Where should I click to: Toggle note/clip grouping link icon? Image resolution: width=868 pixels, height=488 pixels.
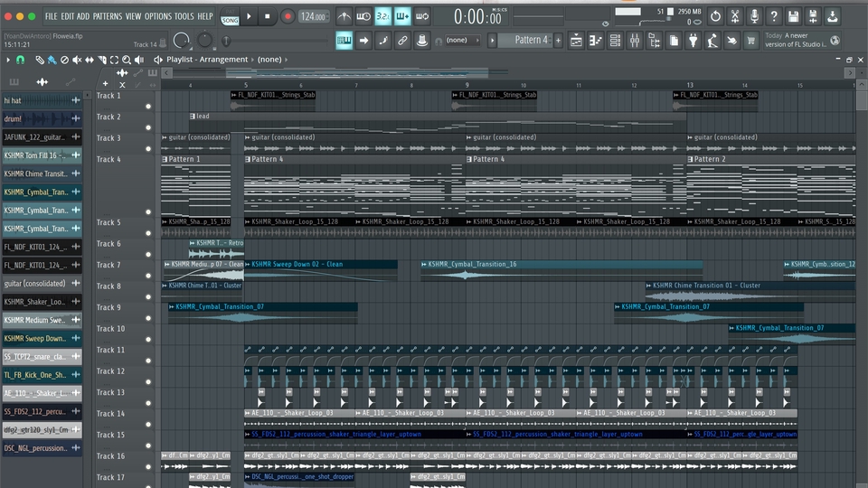402,41
